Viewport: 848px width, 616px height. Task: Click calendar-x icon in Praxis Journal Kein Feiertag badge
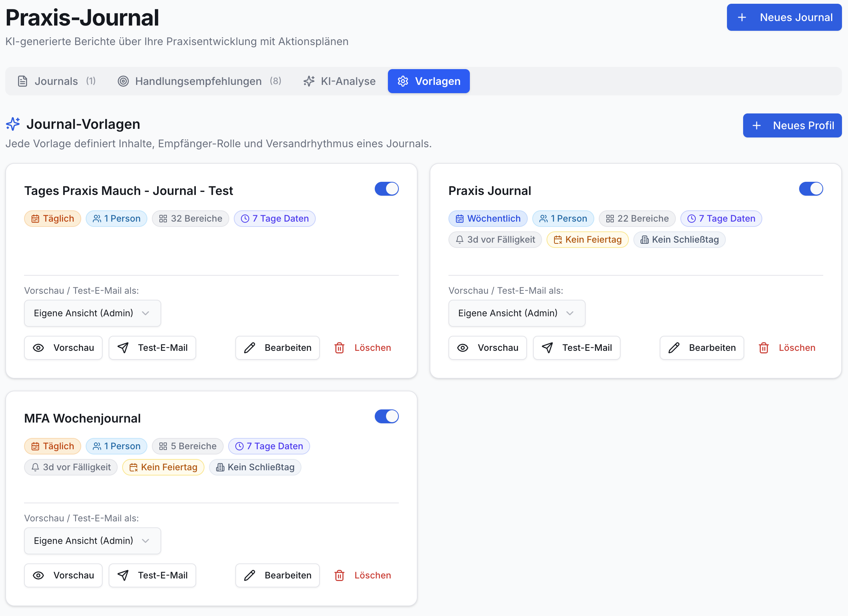click(558, 240)
